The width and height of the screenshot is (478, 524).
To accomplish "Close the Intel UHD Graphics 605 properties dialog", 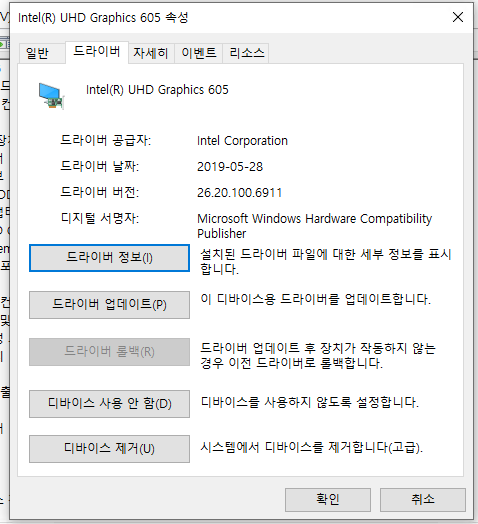I will coord(458,17).
